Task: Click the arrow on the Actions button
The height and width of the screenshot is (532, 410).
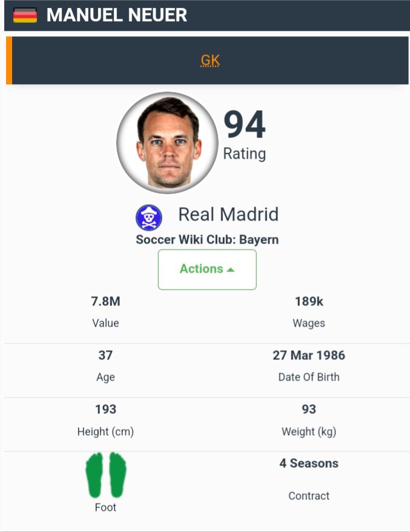Action: pos(231,270)
